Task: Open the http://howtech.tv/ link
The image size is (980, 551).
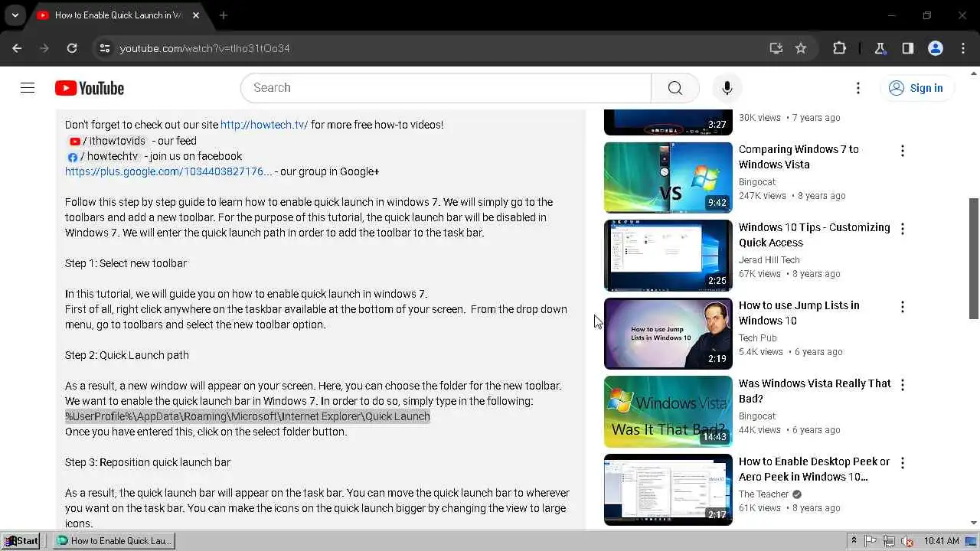Action: [x=264, y=125]
